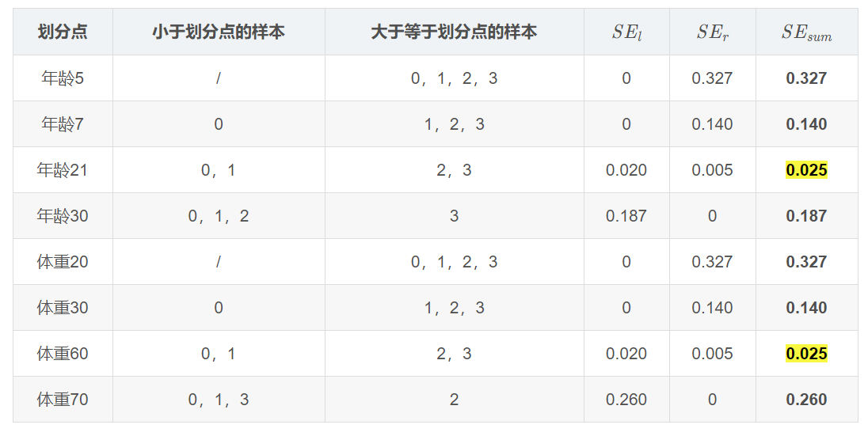The height and width of the screenshot is (436, 868).
Task: Click the SE_r column header
Action: coord(713,32)
